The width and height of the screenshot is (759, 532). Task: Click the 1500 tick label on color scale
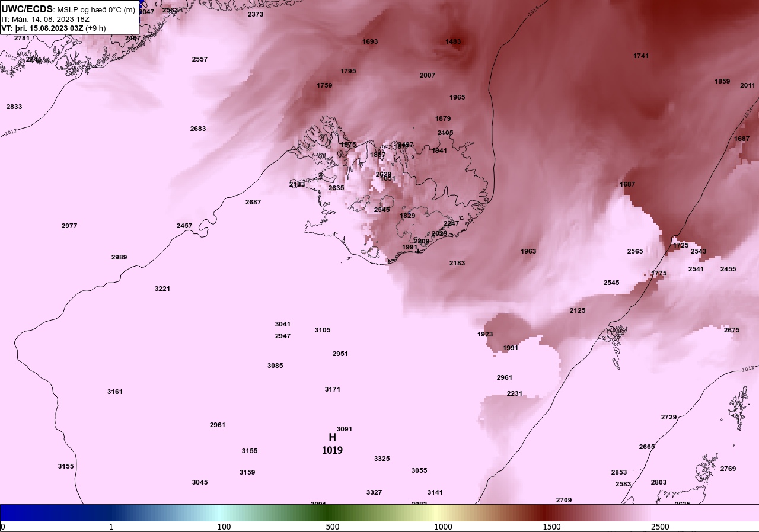pyautogui.click(x=551, y=527)
